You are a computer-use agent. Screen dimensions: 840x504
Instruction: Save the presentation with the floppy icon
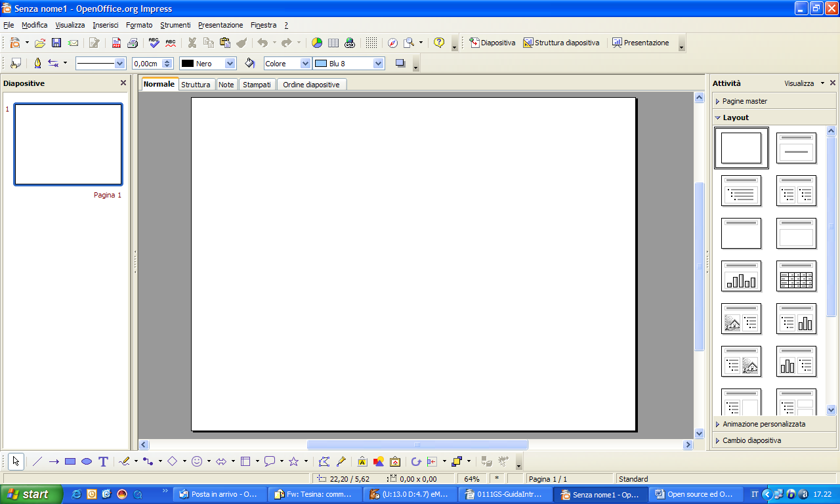[x=56, y=43]
